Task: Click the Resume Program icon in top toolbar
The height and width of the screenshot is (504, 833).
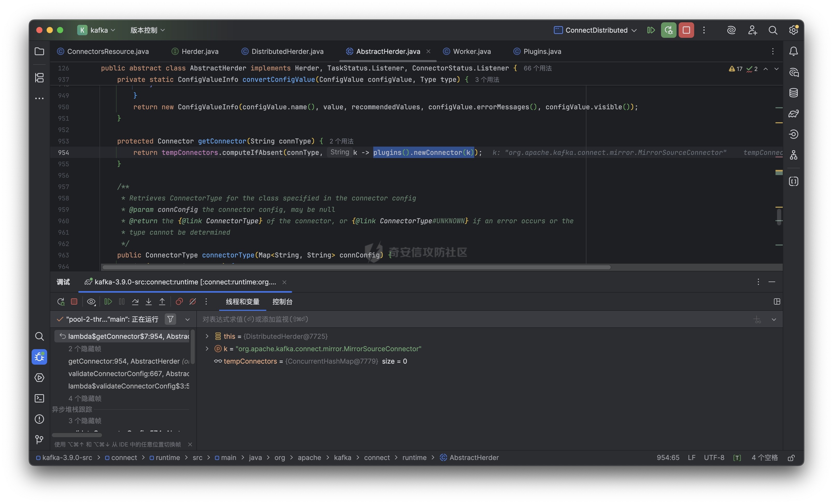Action: [651, 30]
